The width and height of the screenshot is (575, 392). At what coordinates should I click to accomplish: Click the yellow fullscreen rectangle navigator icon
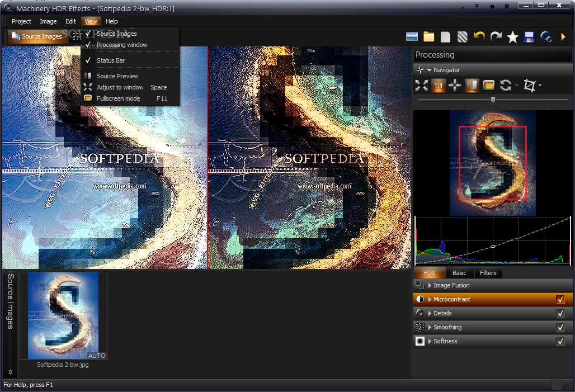click(489, 86)
